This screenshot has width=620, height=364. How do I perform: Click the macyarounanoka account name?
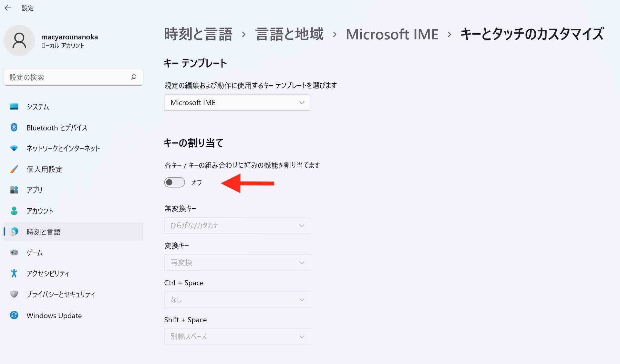click(x=69, y=37)
